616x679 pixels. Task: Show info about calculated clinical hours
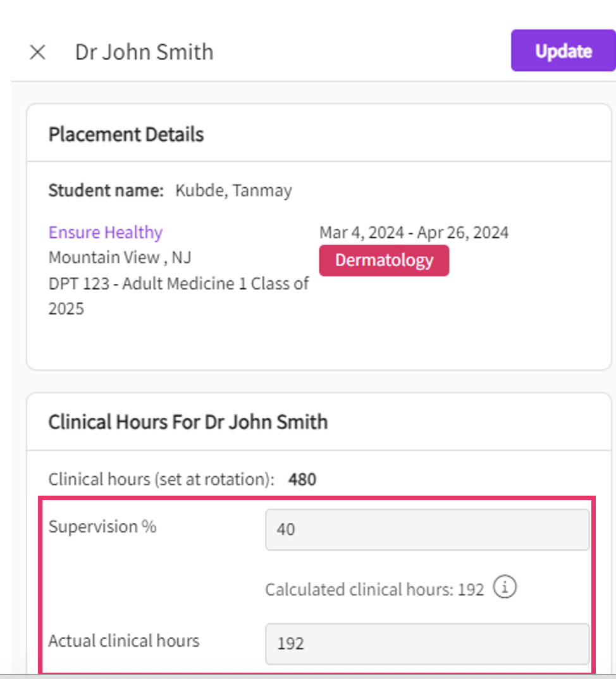pyautogui.click(x=505, y=589)
